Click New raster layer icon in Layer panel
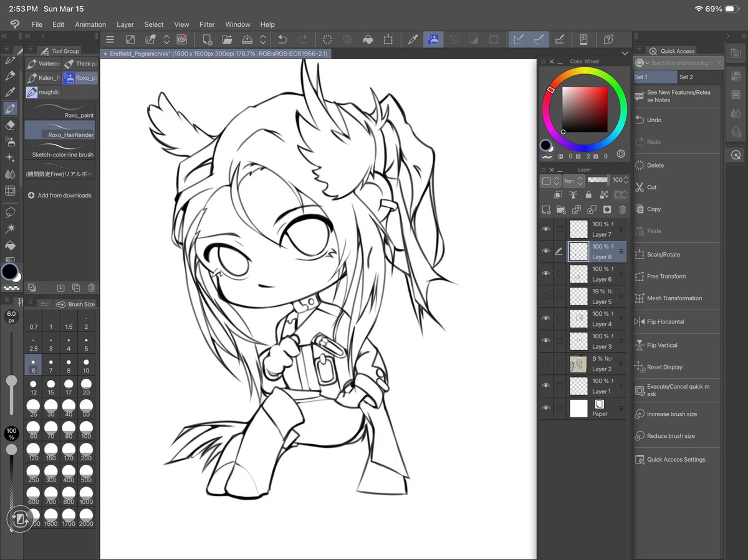748x560 pixels. click(546, 210)
